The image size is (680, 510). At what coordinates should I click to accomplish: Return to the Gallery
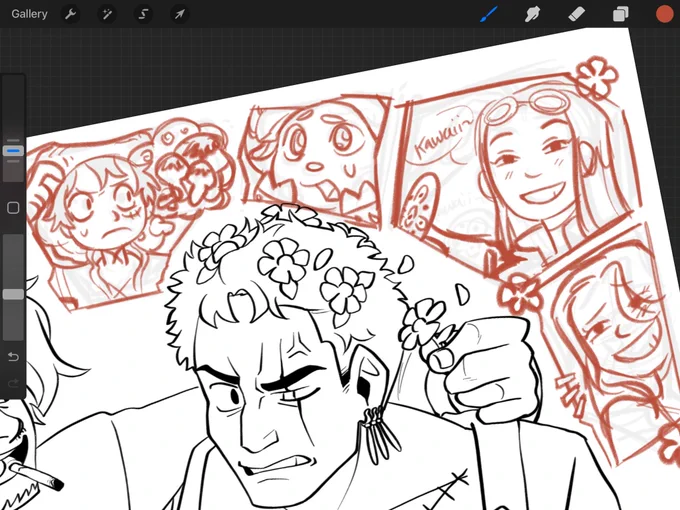click(29, 14)
